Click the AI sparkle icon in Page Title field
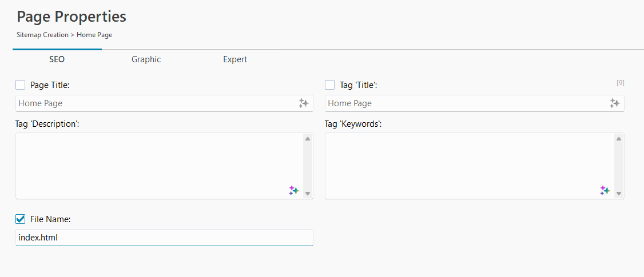This screenshot has height=277, width=644. [x=304, y=103]
